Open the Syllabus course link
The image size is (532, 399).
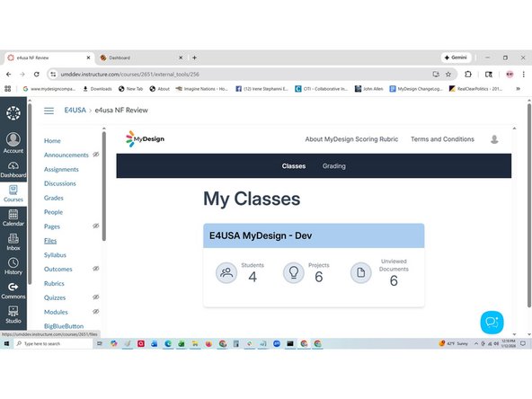click(55, 255)
